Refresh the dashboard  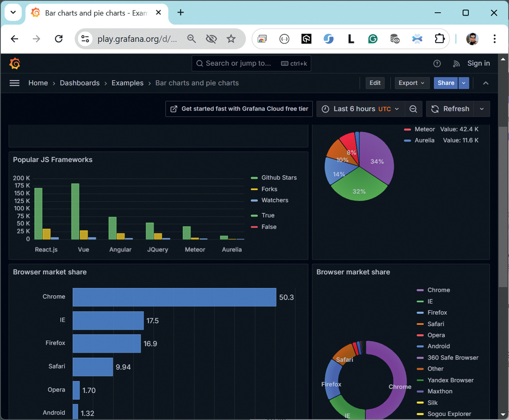tap(450, 109)
